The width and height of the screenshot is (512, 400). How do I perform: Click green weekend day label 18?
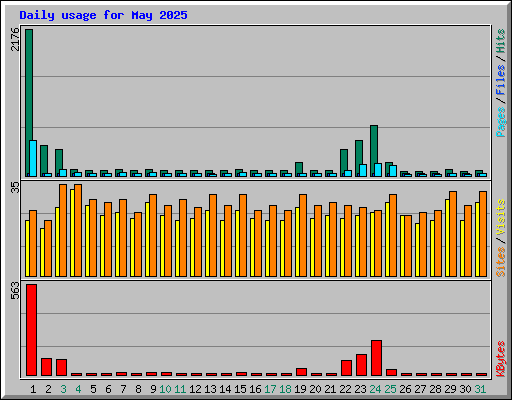click(x=285, y=389)
